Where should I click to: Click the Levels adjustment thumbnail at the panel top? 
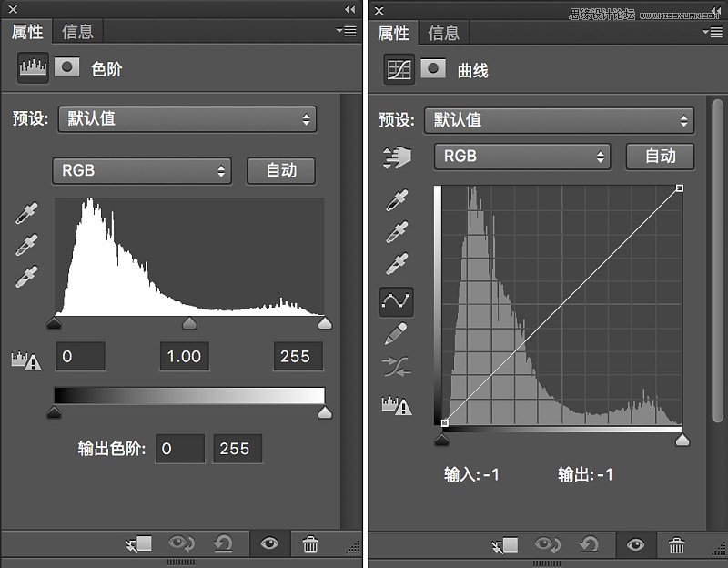(x=32, y=68)
